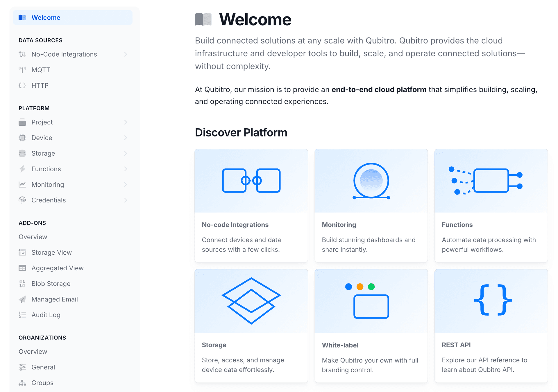Click the Blob Storage binary icon
558x392 pixels.
[x=22, y=284]
